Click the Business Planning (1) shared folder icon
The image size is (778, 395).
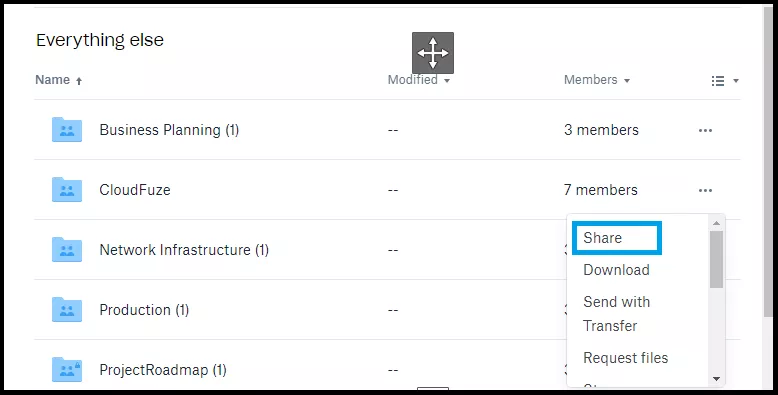tap(67, 130)
